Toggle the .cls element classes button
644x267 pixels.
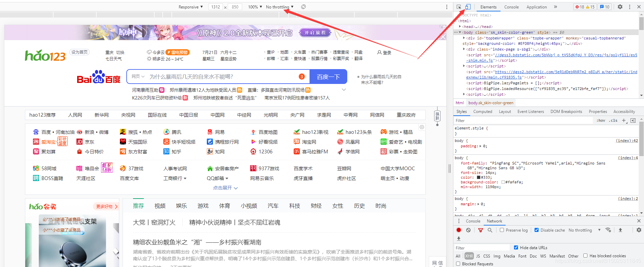pos(613,120)
